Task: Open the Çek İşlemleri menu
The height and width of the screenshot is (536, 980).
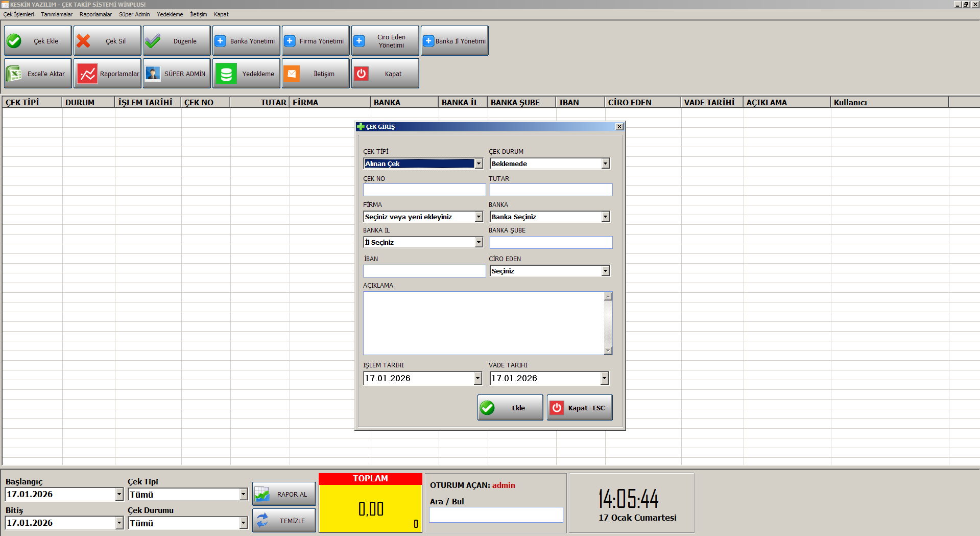Action: point(19,14)
